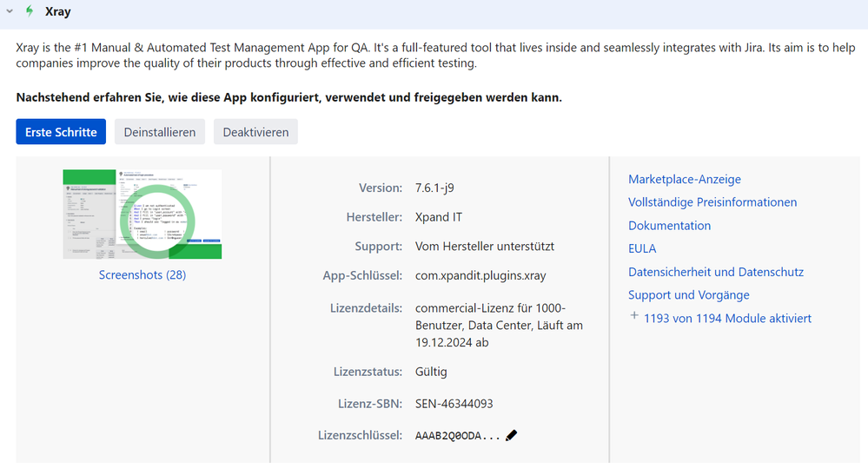Expand modules list with plus icon
Screen dimensions: 868x475
click(x=634, y=316)
